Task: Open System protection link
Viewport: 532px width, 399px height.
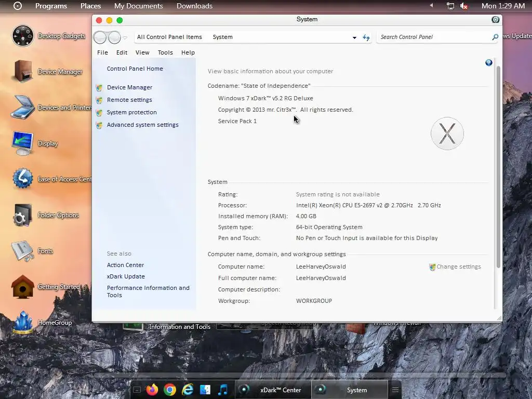Action: pyautogui.click(x=131, y=112)
